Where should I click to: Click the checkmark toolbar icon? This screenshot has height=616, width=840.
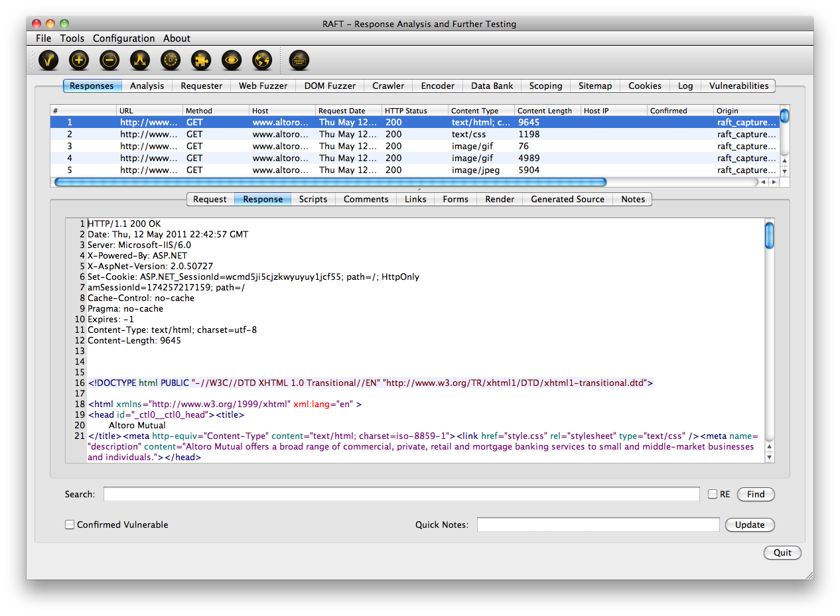coord(48,60)
